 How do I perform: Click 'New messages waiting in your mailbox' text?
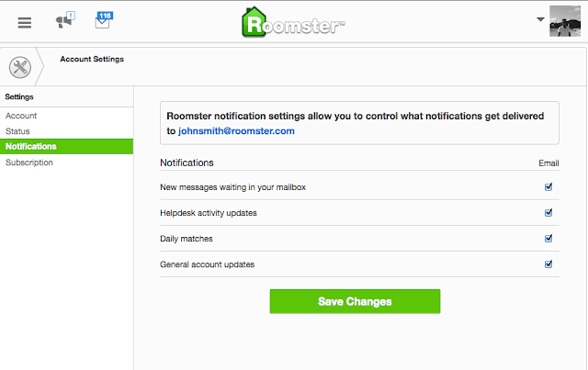tap(232, 187)
